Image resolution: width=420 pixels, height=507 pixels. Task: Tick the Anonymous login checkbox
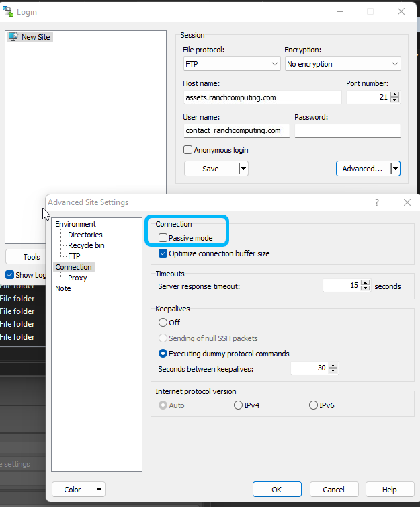[187, 150]
